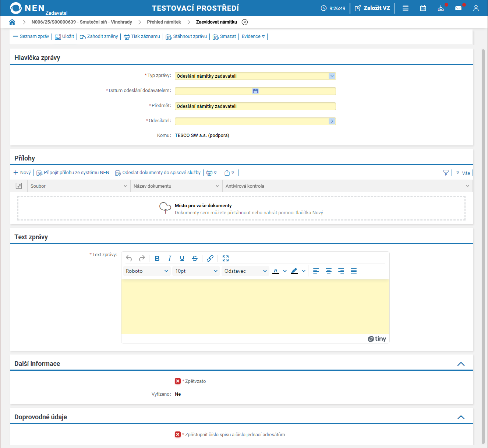Open date picker for Datum odeslání
This screenshot has width=488, height=448.
(255, 91)
